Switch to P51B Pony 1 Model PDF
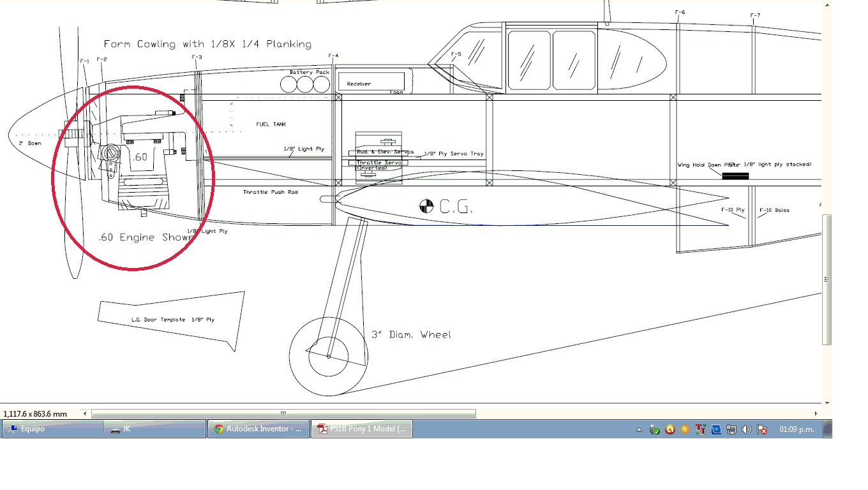The height and width of the screenshot is (490, 868). click(x=362, y=429)
